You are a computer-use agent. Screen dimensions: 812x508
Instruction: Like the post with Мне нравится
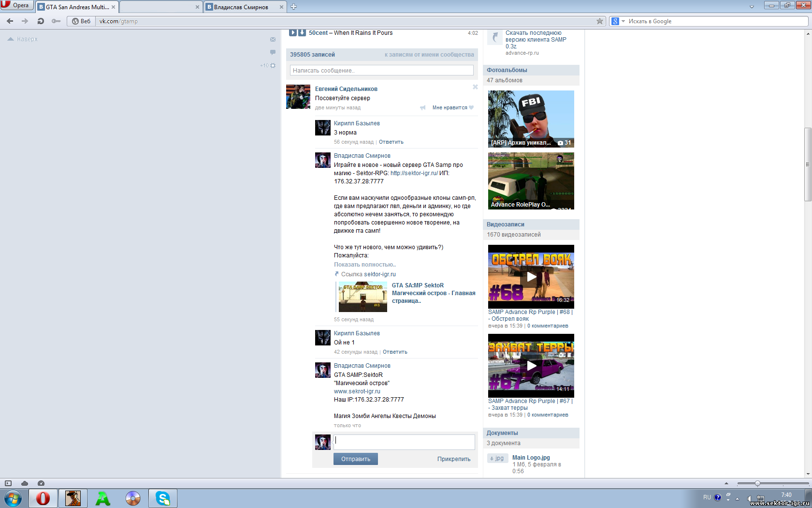[453, 108]
